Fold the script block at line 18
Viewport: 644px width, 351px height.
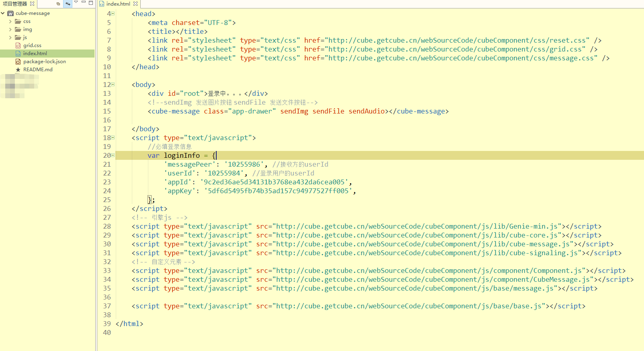tap(113, 138)
